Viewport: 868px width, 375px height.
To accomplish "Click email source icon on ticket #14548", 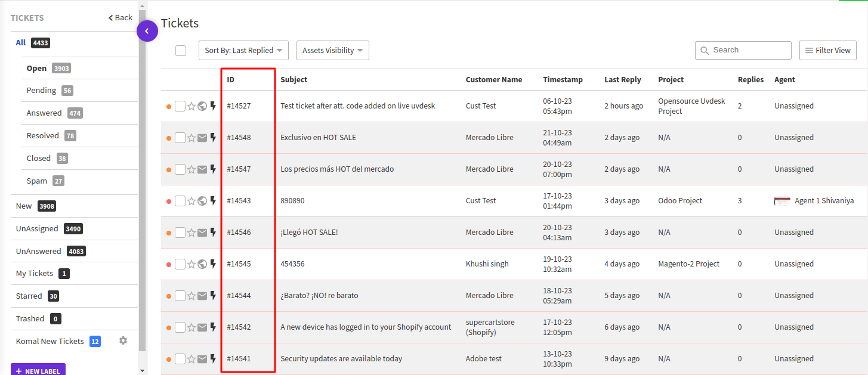I will tap(202, 138).
